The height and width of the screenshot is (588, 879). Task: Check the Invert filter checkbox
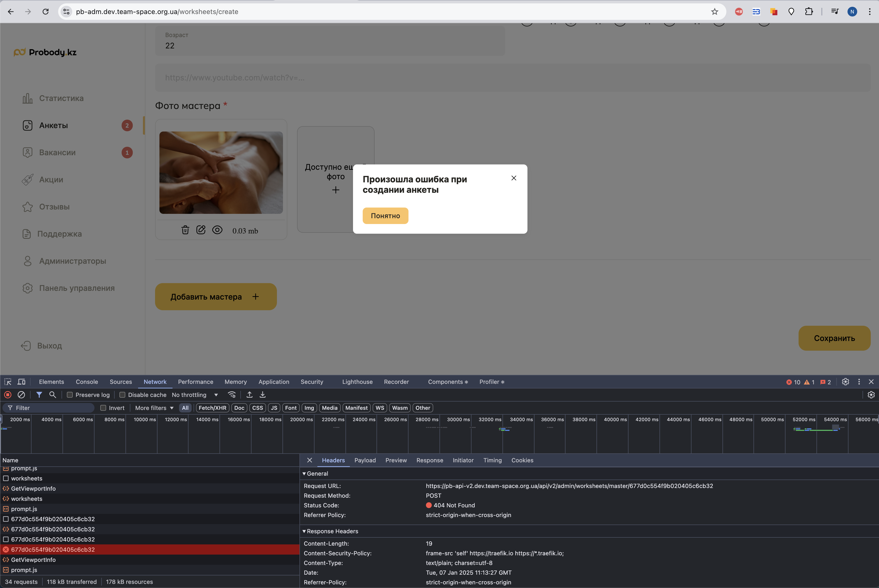(103, 408)
